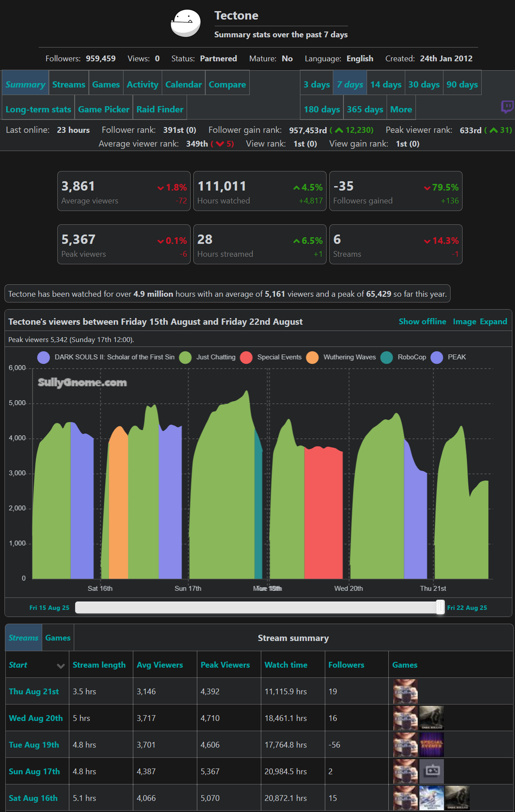Toggle Just Chatting legend circle

(185, 358)
